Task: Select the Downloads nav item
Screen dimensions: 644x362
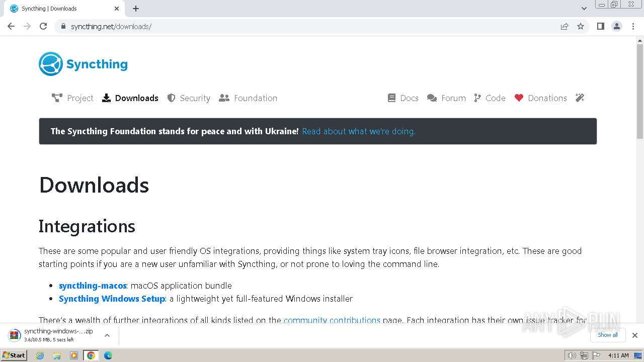Action: point(130,98)
